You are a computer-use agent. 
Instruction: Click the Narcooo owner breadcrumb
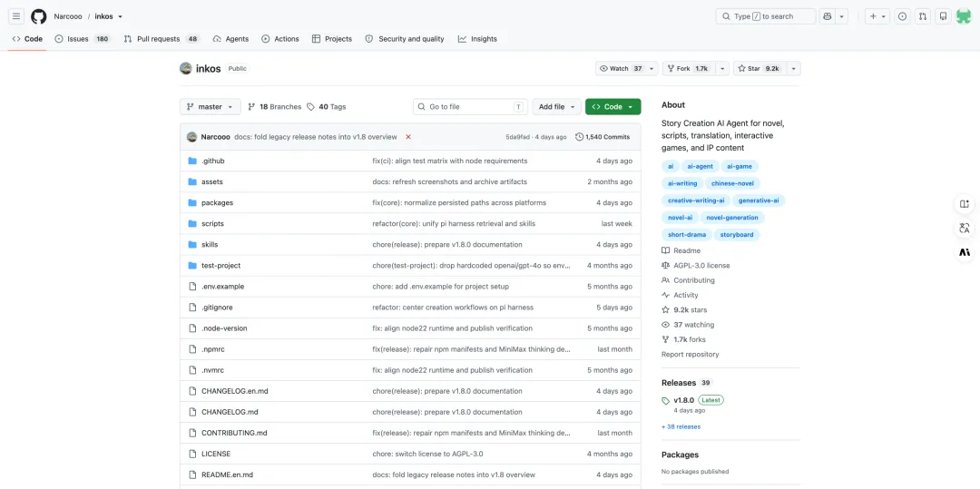pyautogui.click(x=67, y=17)
